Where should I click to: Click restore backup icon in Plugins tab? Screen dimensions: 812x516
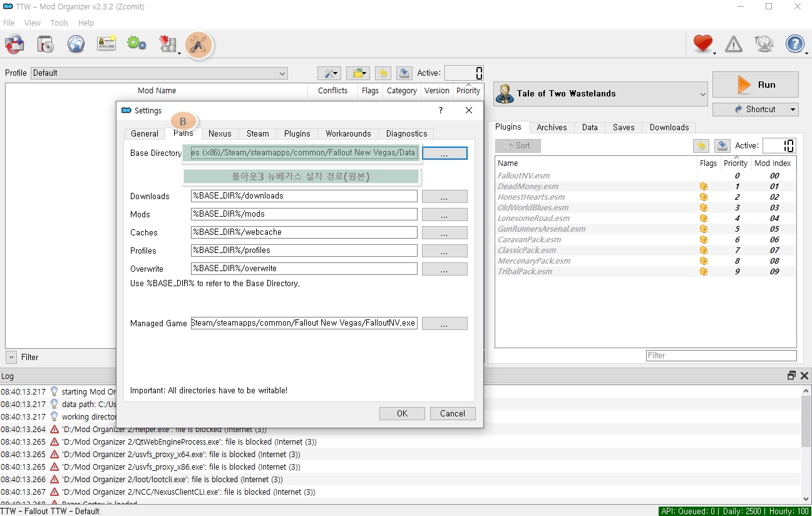(701, 146)
